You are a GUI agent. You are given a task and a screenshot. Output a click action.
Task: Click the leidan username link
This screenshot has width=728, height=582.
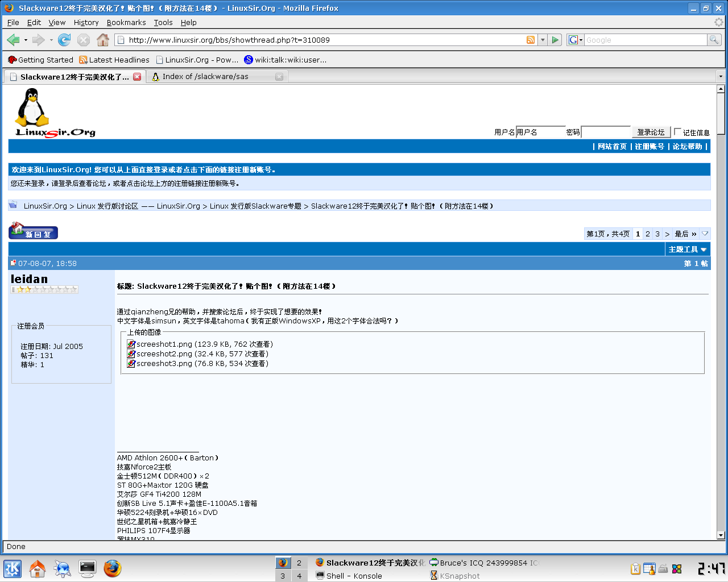pyautogui.click(x=30, y=279)
